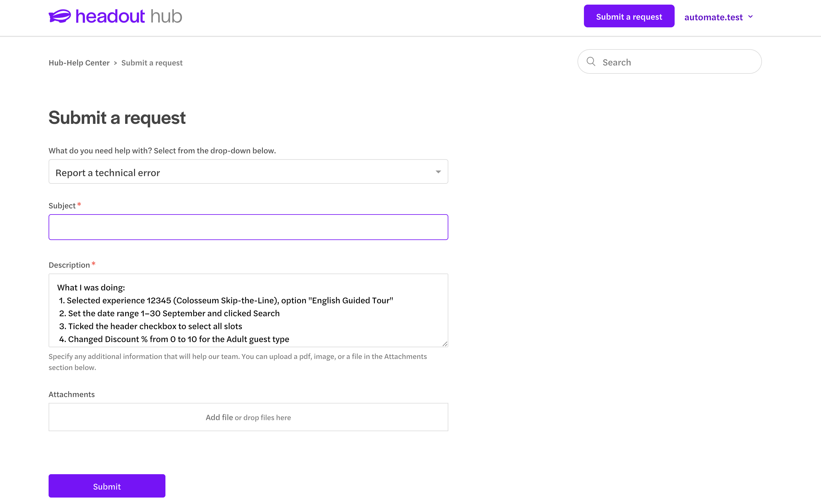
Task: Click the attachments drop files area
Action: click(248, 417)
